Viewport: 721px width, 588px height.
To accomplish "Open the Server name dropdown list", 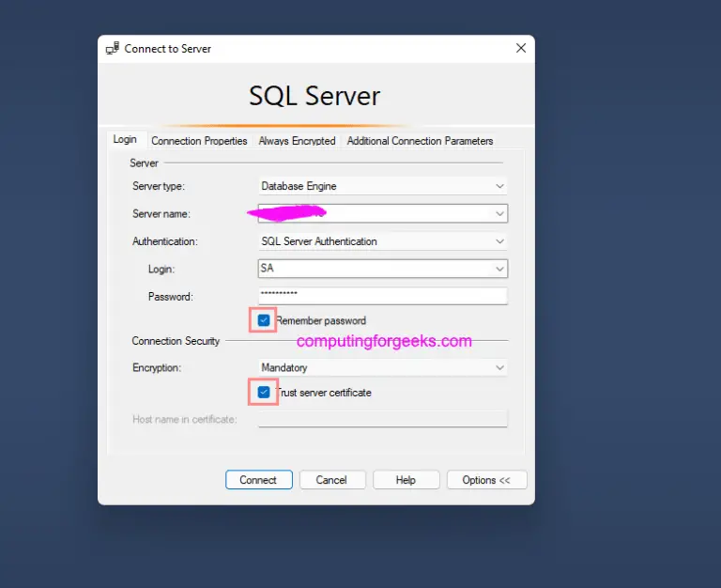I will click(499, 213).
